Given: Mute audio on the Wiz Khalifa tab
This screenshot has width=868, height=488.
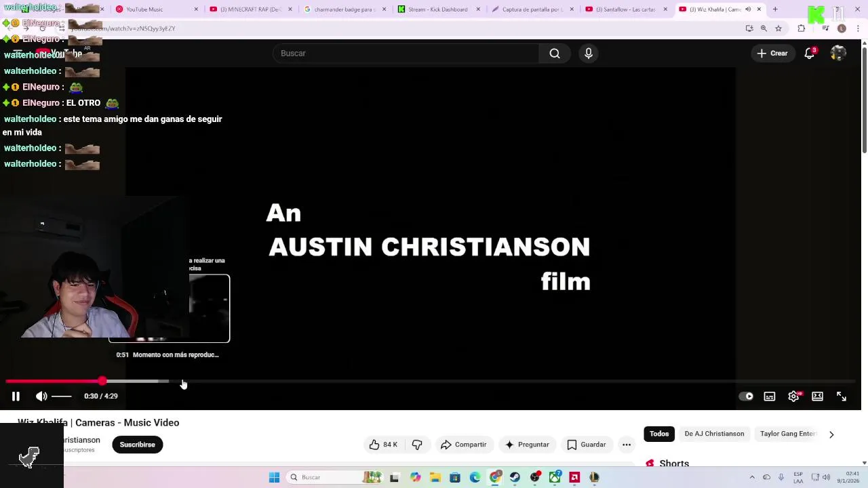Looking at the screenshot, I should tap(748, 9).
